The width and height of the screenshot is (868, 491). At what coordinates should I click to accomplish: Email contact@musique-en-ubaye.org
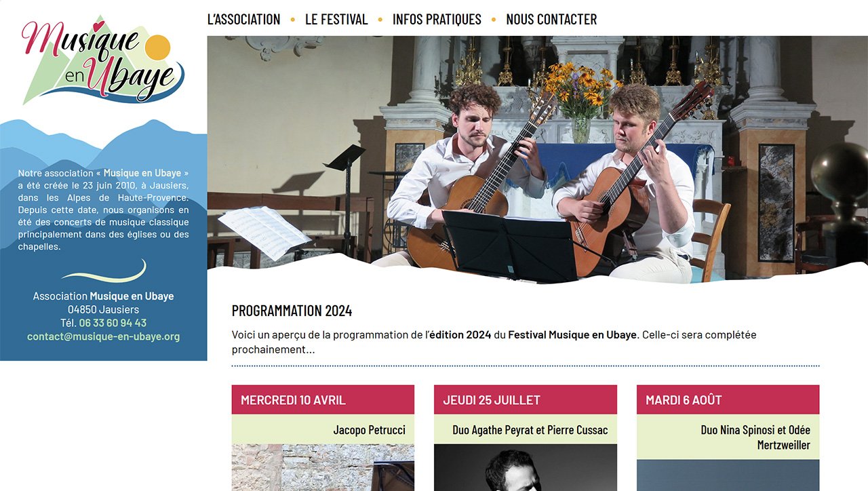[x=103, y=336]
